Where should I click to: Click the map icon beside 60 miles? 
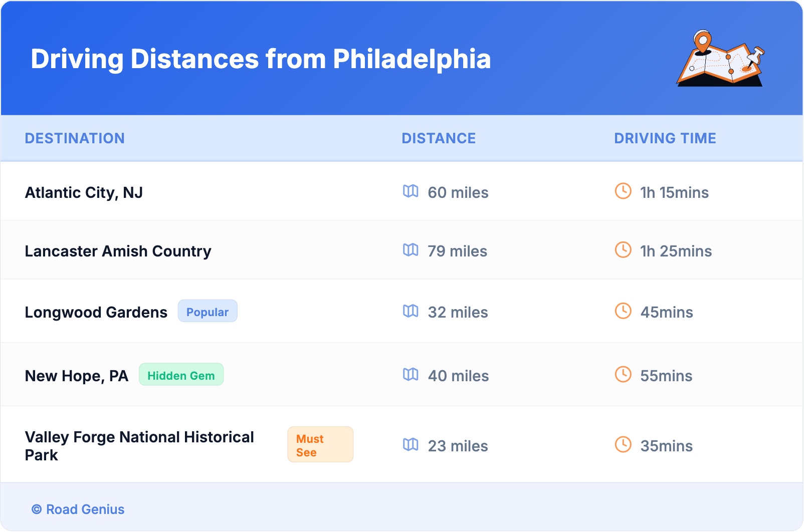411,191
